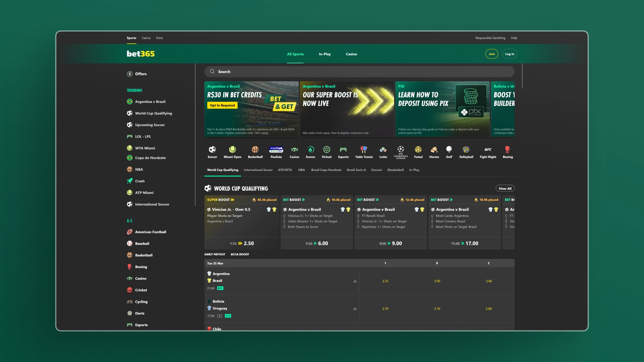Image resolution: width=644 pixels, height=362 pixels.
Task: Open the Champions League icon
Action: [x=401, y=152]
